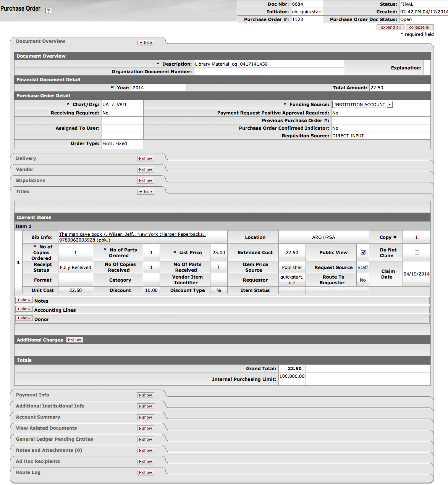Open the ole-quickstart initiator link
The width and height of the screenshot is (448, 485).
307,12
